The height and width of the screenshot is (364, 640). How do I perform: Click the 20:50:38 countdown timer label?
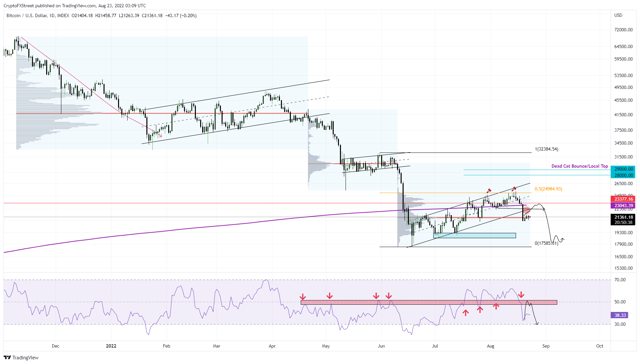pyautogui.click(x=623, y=223)
